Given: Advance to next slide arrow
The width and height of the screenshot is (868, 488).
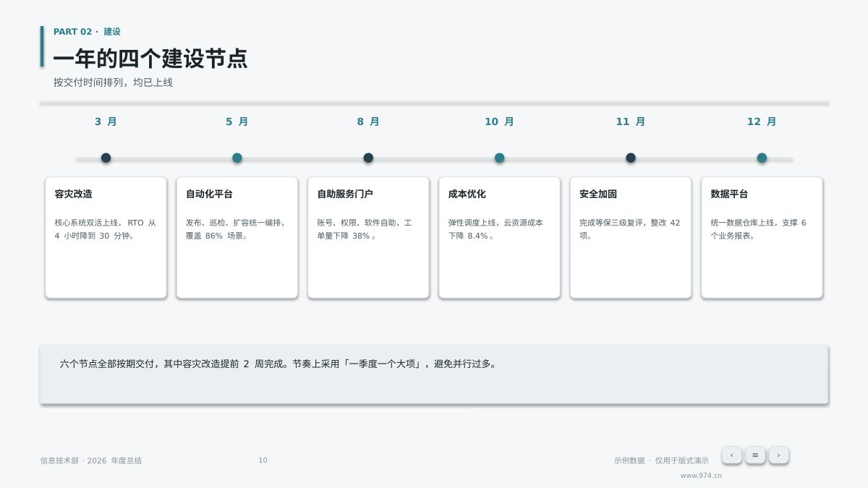Looking at the screenshot, I should 778,455.
